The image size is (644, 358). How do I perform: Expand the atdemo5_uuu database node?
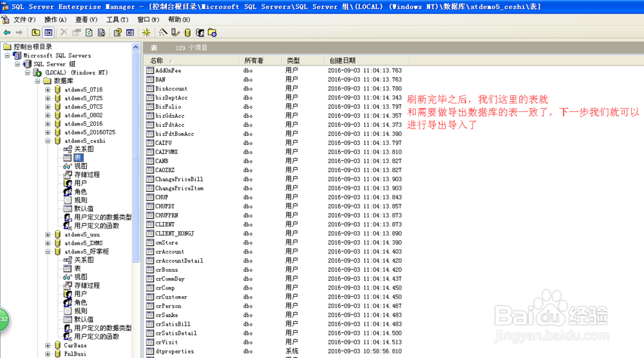(x=48, y=235)
